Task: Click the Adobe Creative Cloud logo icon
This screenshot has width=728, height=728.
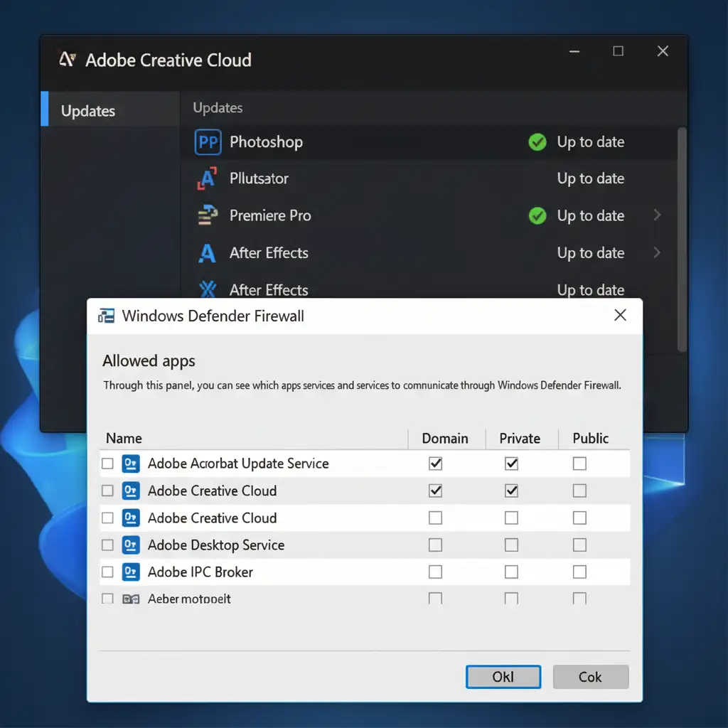Action: point(68,60)
